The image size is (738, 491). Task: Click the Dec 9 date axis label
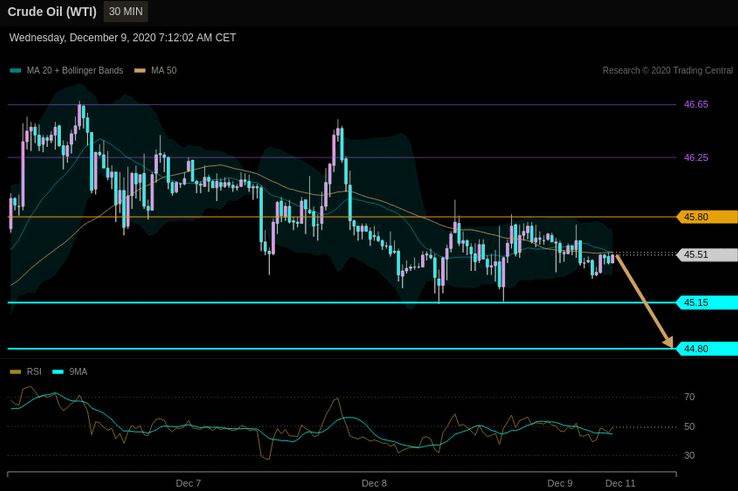tap(560, 483)
